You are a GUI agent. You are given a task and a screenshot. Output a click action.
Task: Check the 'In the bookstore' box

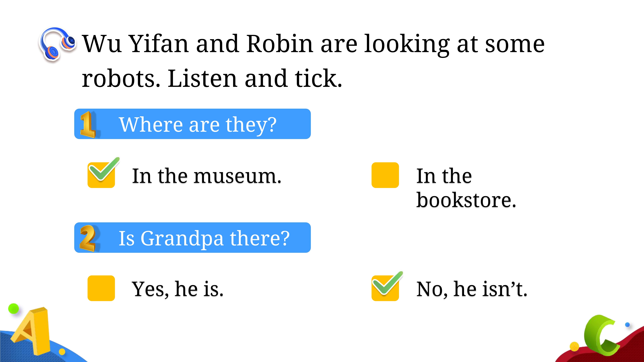385,175
